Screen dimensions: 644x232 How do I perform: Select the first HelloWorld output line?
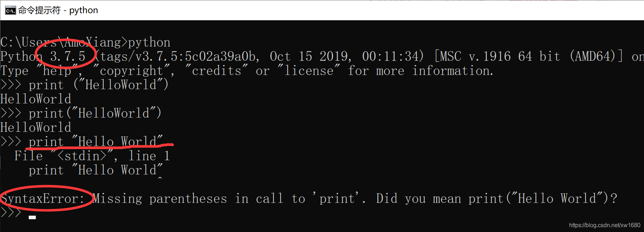(35, 99)
